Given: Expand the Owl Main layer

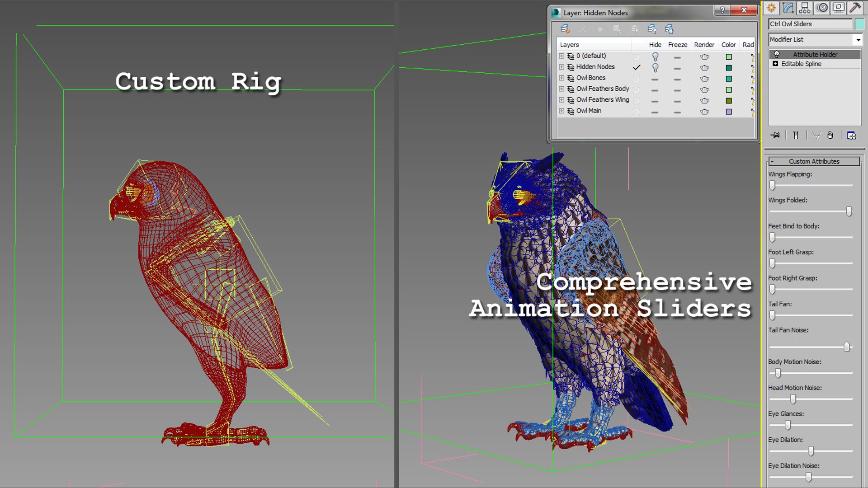Looking at the screenshot, I should pyautogui.click(x=561, y=111).
